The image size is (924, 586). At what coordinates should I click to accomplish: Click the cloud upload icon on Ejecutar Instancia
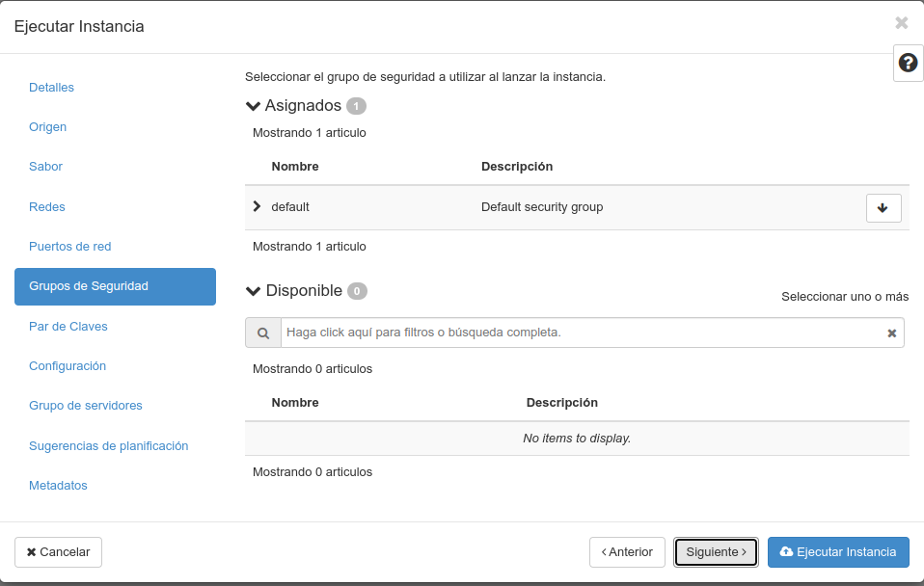786,552
